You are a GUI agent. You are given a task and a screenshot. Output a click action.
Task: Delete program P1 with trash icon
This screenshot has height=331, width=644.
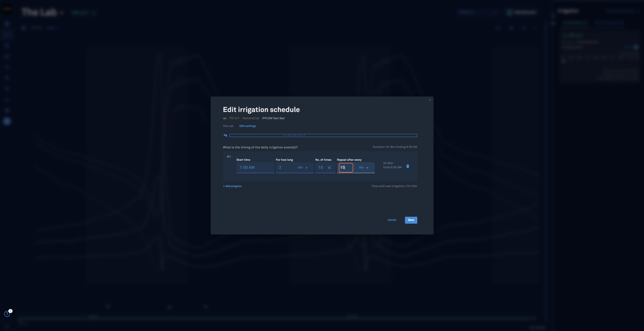point(408,166)
